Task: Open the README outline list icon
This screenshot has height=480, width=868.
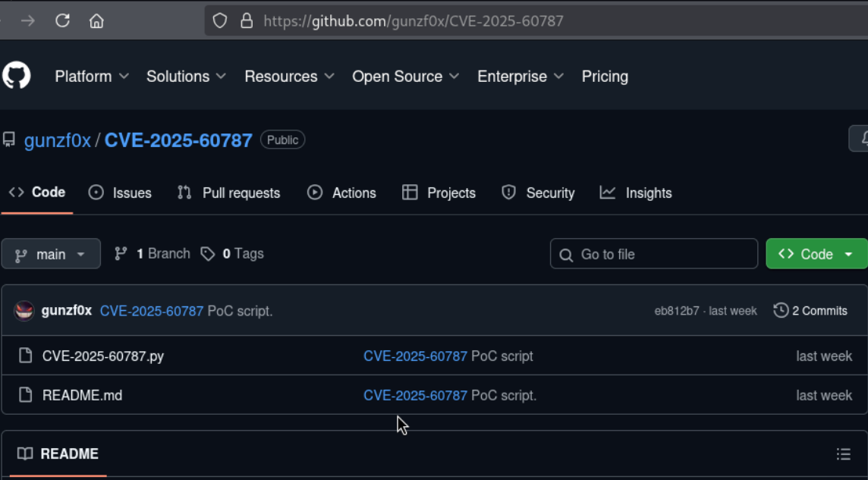Action: (843, 454)
